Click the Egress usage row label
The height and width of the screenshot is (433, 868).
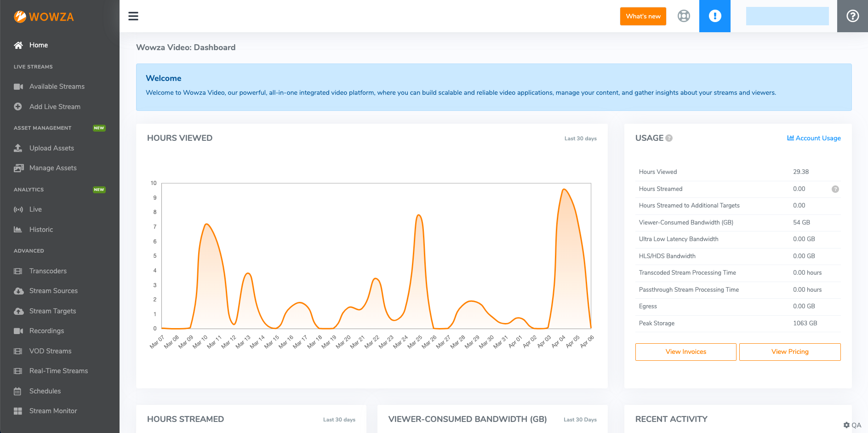(x=648, y=306)
